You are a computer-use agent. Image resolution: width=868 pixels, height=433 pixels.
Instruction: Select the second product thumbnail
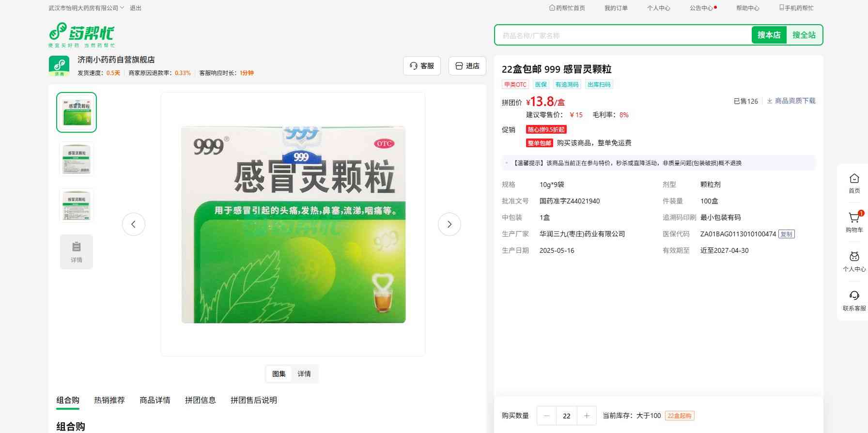click(x=77, y=158)
